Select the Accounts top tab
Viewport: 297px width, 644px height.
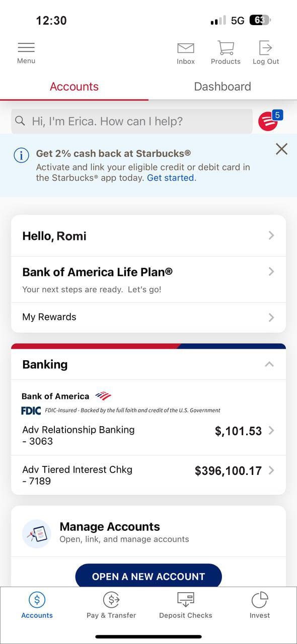tap(74, 87)
